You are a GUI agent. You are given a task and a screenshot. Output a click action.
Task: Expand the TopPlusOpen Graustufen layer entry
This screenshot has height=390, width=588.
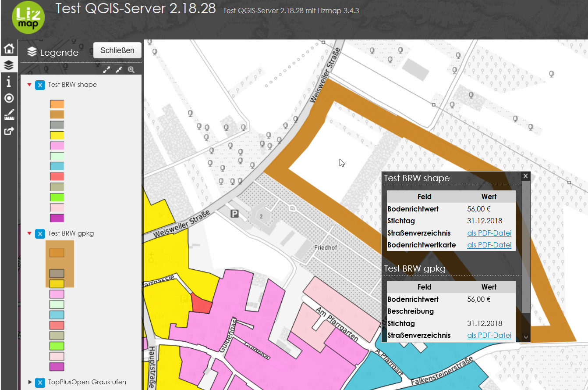click(29, 382)
